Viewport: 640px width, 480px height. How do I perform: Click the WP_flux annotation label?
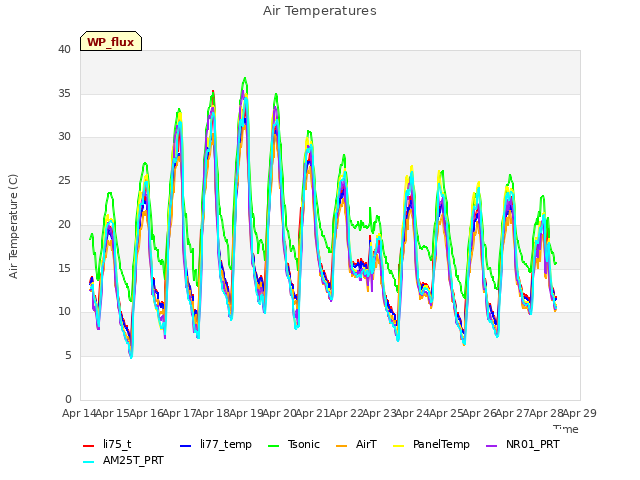(x=111, y=41)
